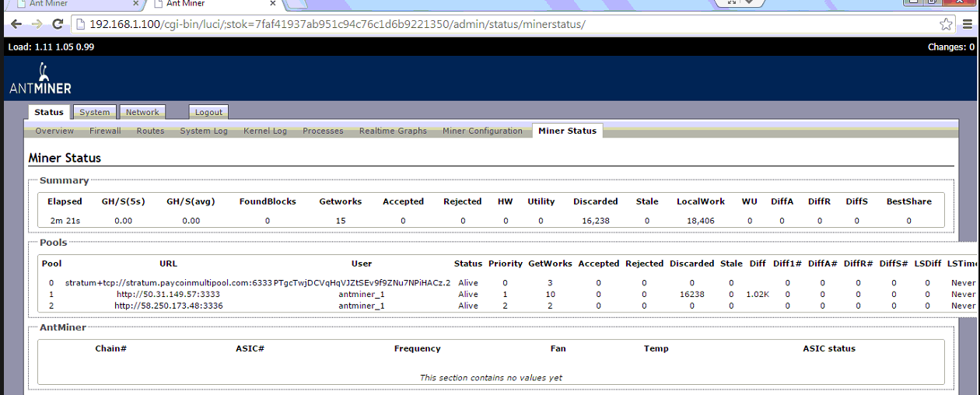
Task: Close the active Ant Miner browser tab
Action: [272, 5]
